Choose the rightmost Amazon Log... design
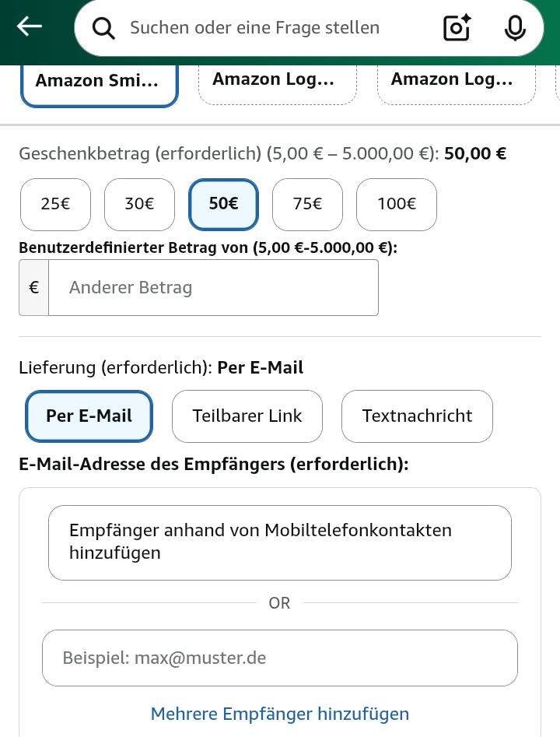This screenshot has width=560, height=737. pos(456,81)
